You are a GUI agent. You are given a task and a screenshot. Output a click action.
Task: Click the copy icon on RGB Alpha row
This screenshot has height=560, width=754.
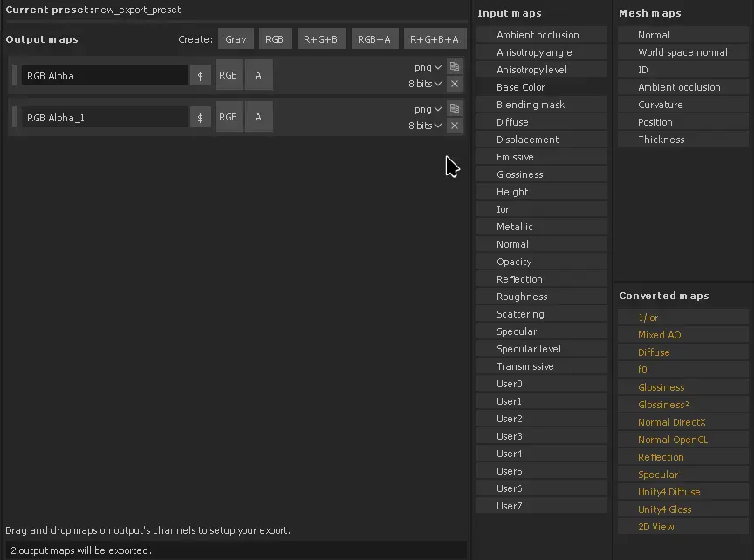click(x=455, y=66)
